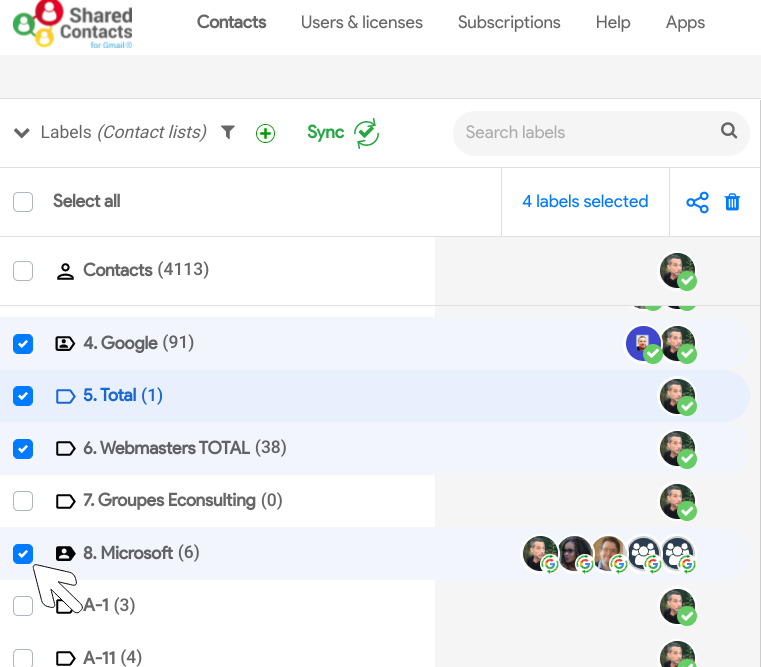The width and height of the screenshot is (761, 667).
Task: Open the A-1 (3) label
Action: [109, 605]
